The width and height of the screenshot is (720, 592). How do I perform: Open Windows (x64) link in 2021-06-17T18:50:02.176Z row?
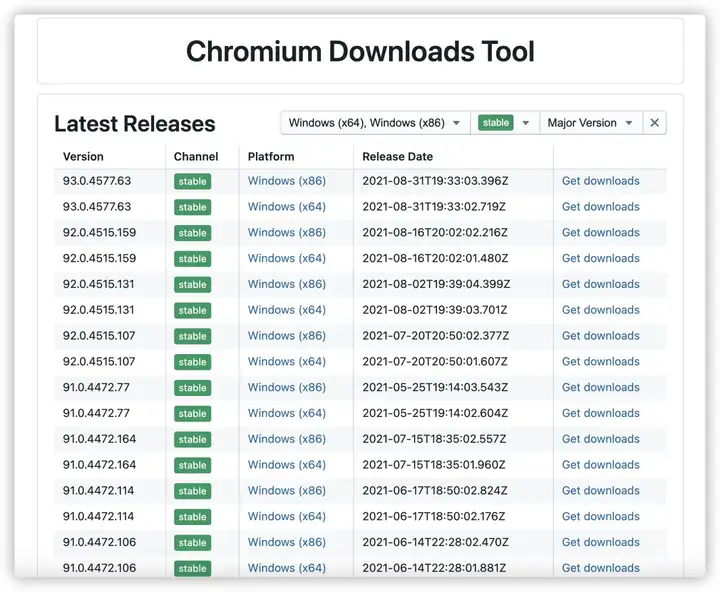(x=287, y=516)
